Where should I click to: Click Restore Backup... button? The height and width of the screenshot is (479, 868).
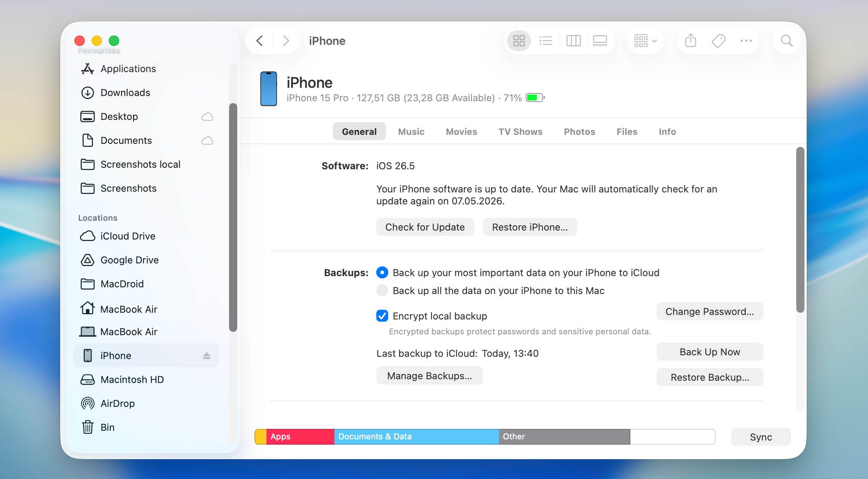(x=710, y=377)
